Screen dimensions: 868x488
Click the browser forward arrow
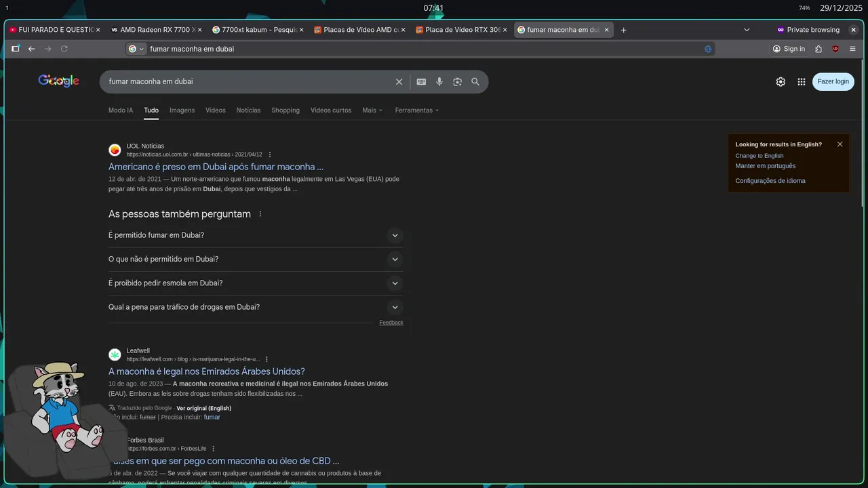[47, 49]
